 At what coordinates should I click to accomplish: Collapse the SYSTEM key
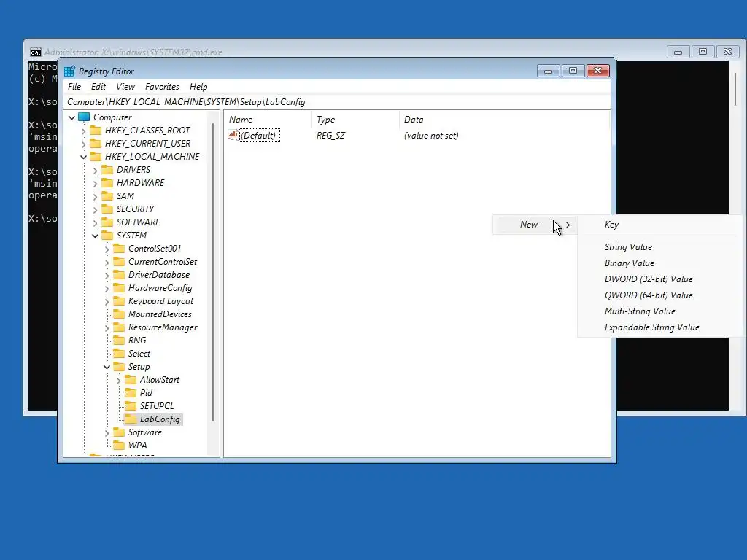pos(95,236)
